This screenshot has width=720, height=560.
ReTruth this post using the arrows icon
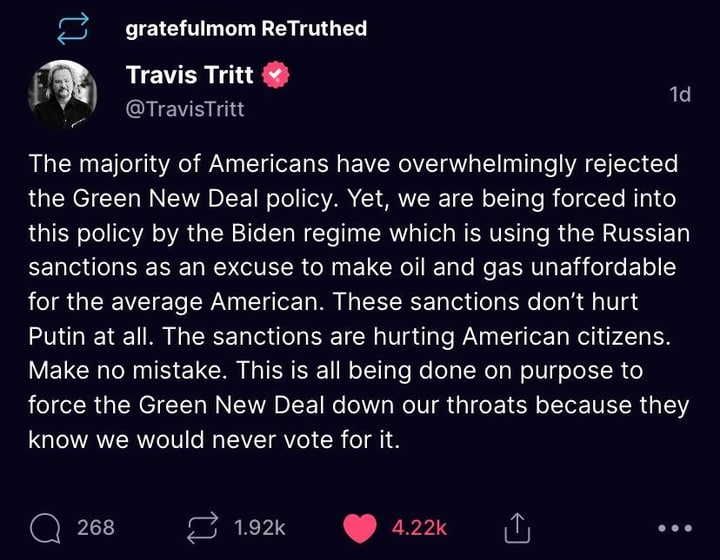pos(202,526)
